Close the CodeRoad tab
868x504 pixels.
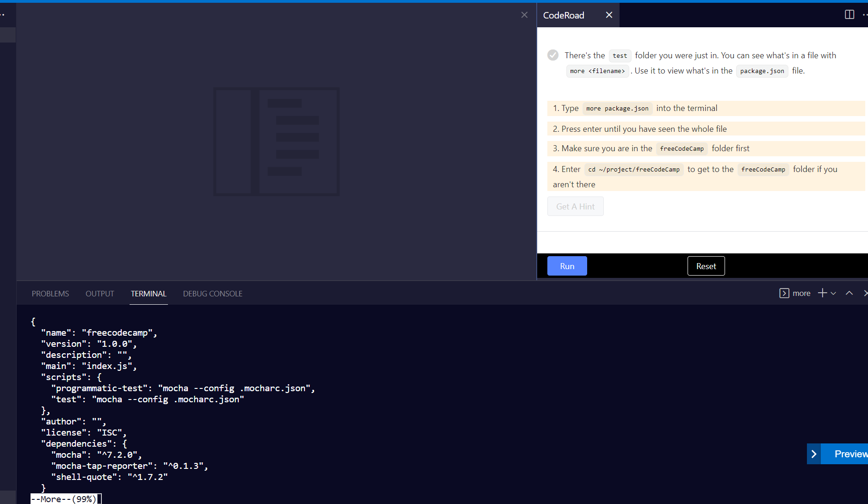[609, 15]
